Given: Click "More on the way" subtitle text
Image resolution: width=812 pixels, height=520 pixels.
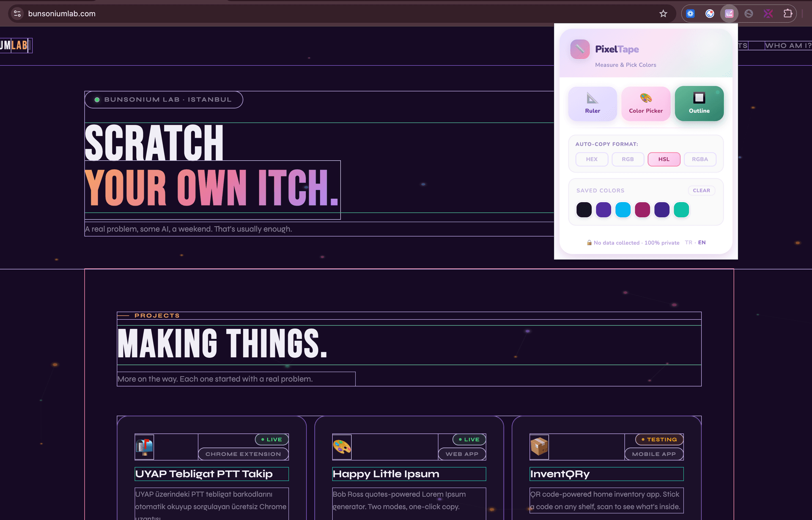Looking at the screenshot, I should pos(215,379).
